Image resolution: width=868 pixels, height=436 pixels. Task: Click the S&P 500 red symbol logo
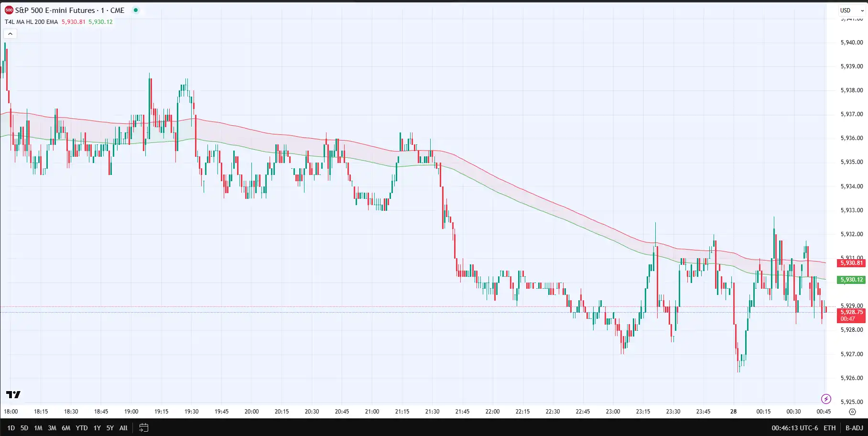pos(9,10)
